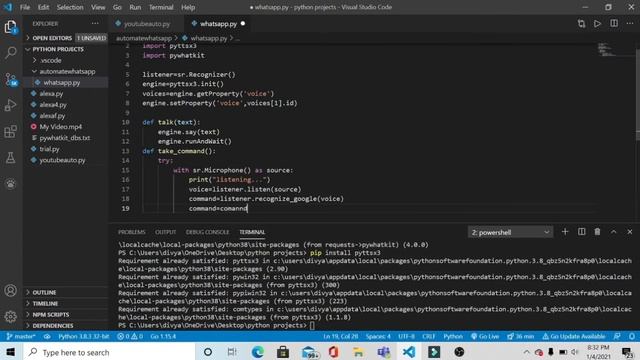Image resolution: width=640 pixels, height=360 pixels.
Task: Open the Manage gear settings icon
Action: pyautogui.click(x=11, y=316)
